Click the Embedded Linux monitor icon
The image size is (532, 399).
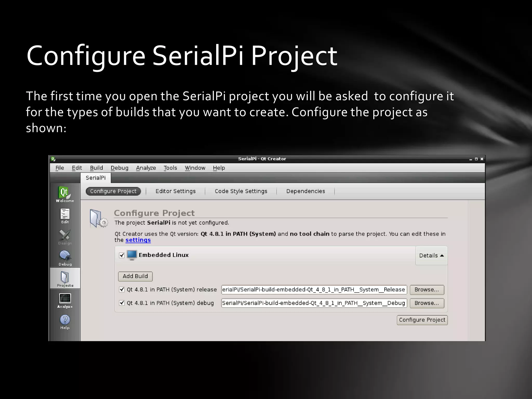coord(132,255)
